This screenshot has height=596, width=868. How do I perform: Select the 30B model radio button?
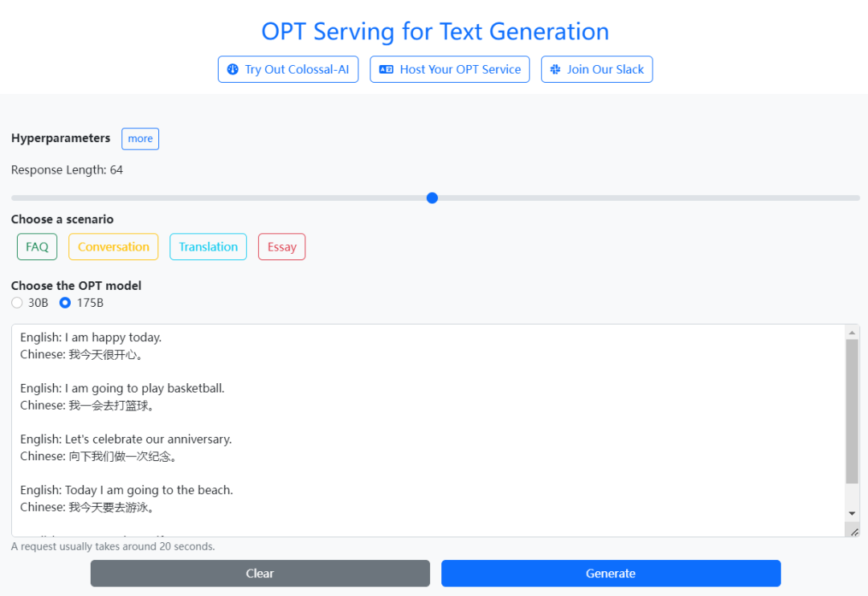pyautogui.click(x=17, y=303)
